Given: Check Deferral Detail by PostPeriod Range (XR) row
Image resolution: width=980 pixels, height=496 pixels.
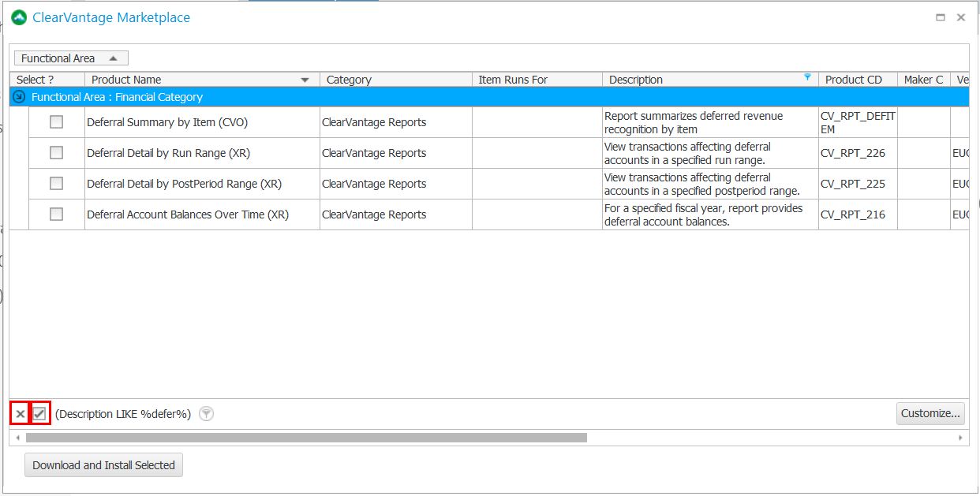Looking at the screenshot, I should 56,184.
